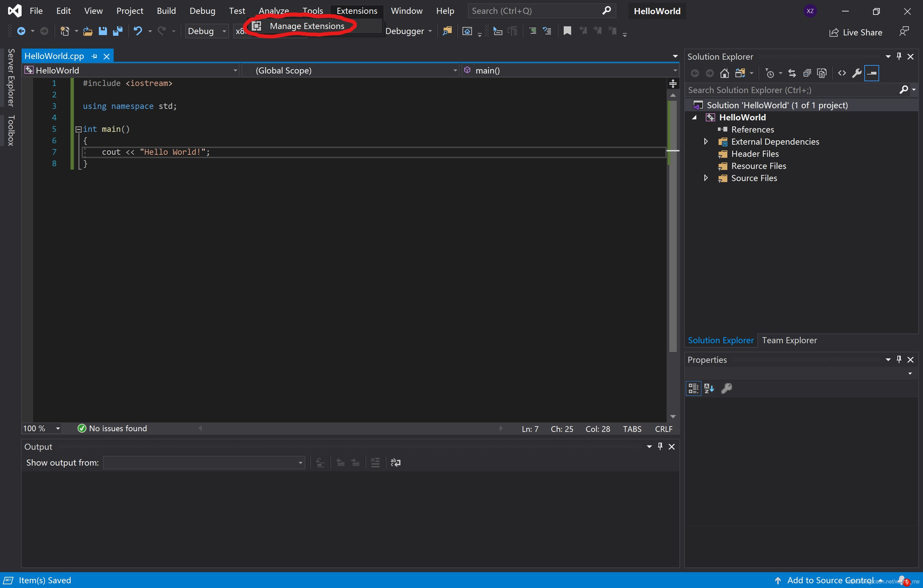Open the Project menu

pos(130,11)
